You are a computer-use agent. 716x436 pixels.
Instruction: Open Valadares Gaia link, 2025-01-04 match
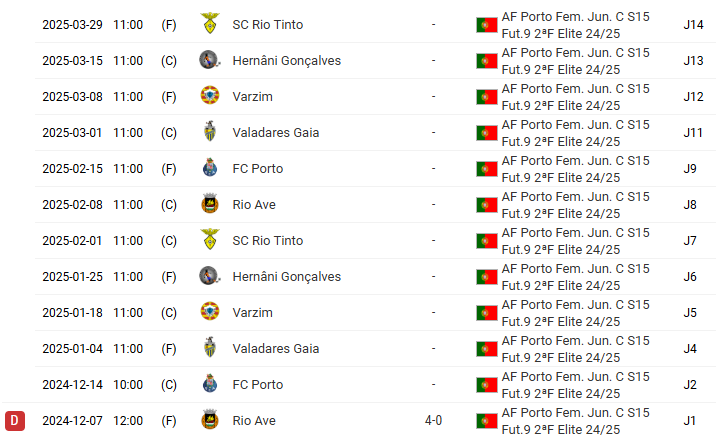pyautogui.click(x=275, y=348)
